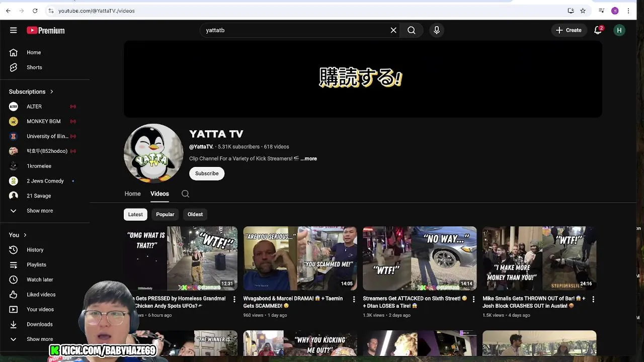Open the Wvagabond & Marcel DRAMA title link
Image resolution: width=644 pixels, height=362 pixels.
(x=293, y=302)
